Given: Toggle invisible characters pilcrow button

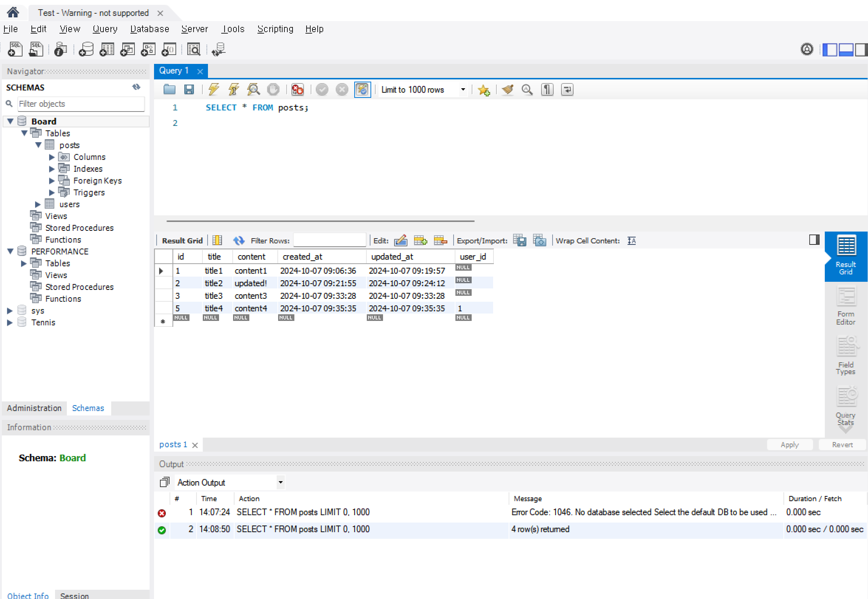Looking at the screenshot, I should click(547, 90).
